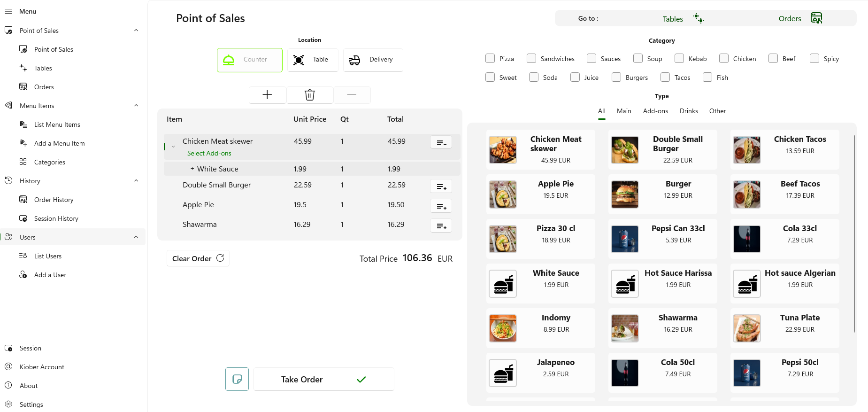Click the trash delete item icon
The image size is (868, 412).
coord(309,95)
